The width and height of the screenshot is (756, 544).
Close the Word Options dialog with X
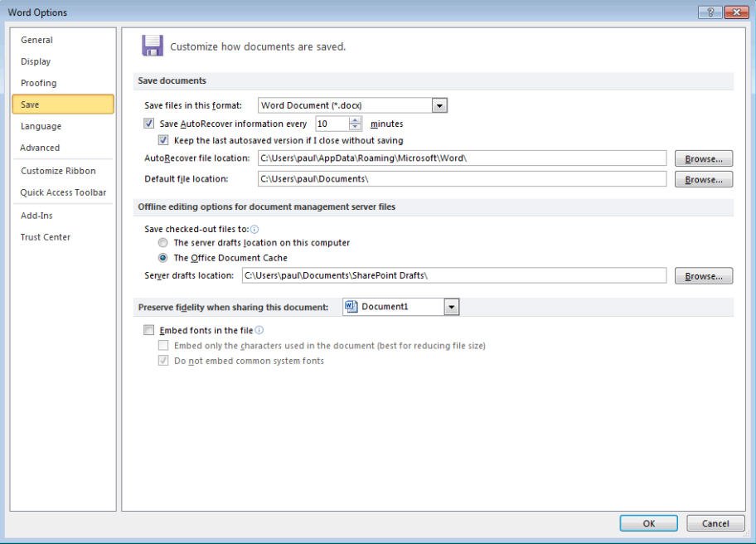coord(736,12)
